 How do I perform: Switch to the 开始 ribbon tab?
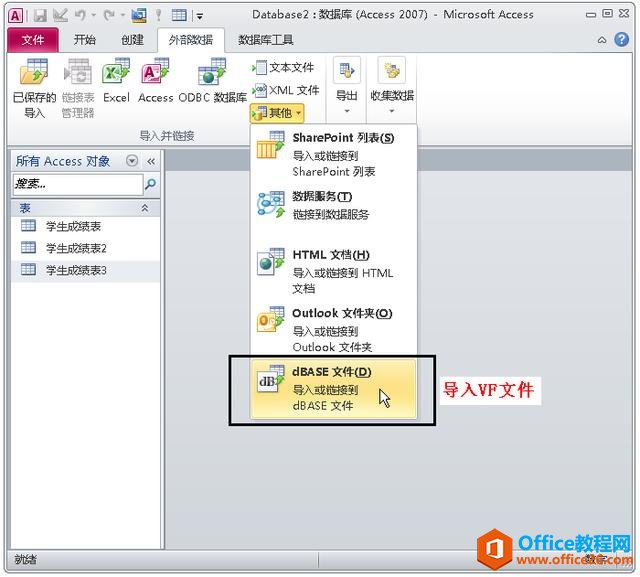click(84, 40)
